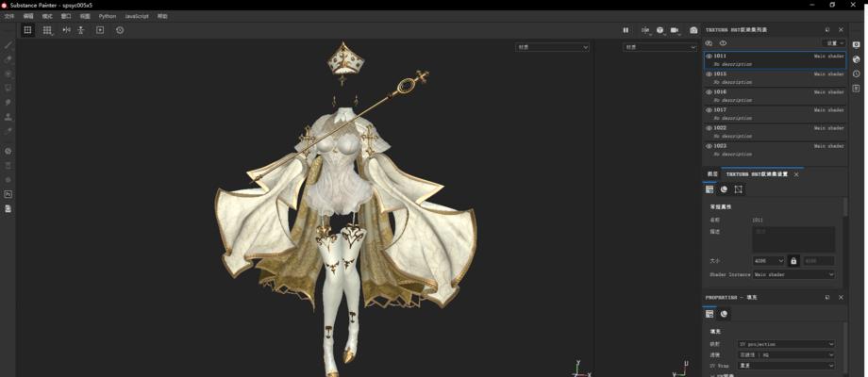Open the perspective projection dropdown icon
Image resolution: width=868 pixels, height=377 pixels.
(660, 30)
